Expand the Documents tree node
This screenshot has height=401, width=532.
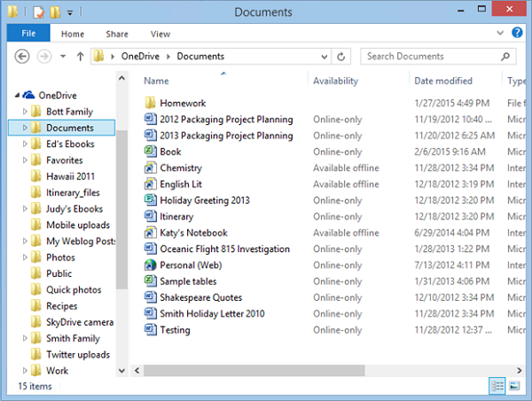coord(25,128)
